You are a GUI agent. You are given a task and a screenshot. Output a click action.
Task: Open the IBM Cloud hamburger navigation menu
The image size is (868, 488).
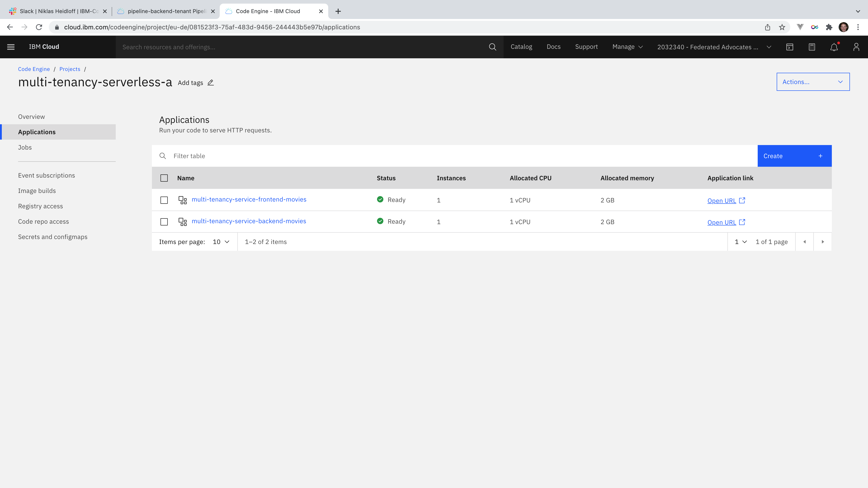[11, 47]
